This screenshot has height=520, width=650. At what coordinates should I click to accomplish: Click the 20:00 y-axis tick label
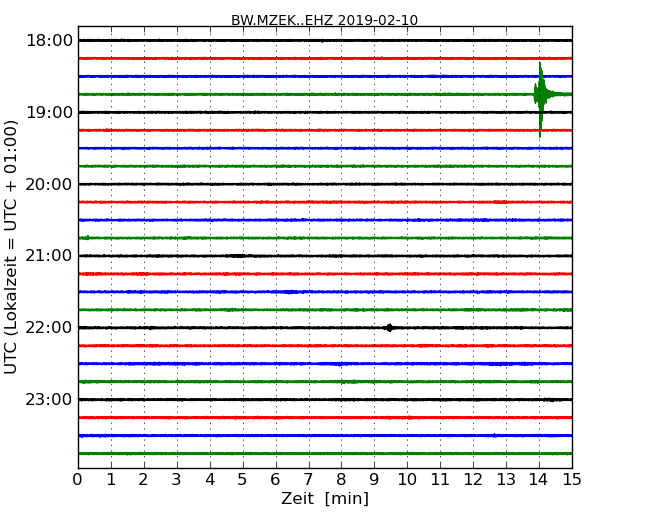pos(49,184)
